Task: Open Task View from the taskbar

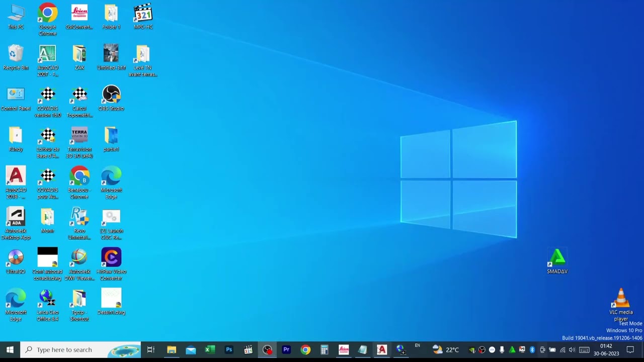Action: pos(150,349)
